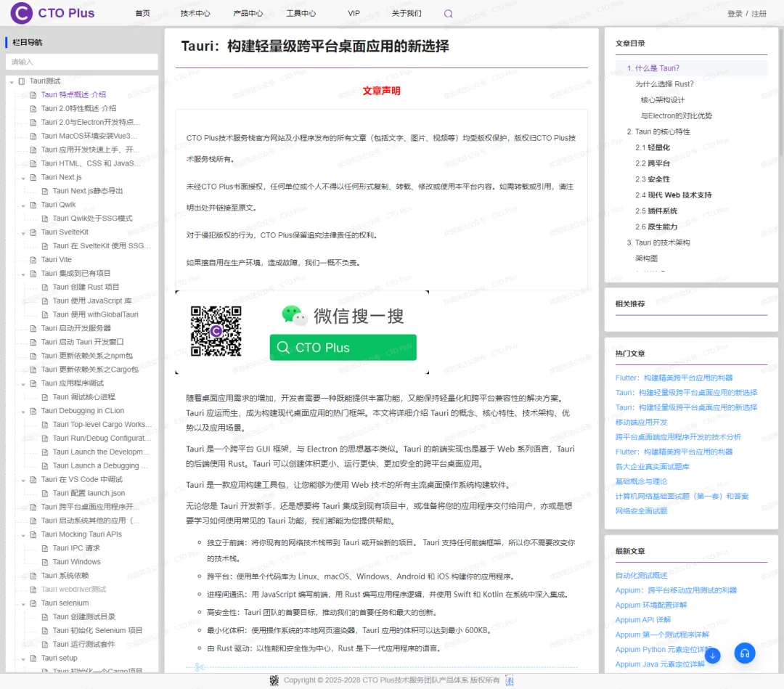Screen dimensions: 784x689
Task: Open Tauri webdriver测试 tree item
Action: (x=73, y=590)
